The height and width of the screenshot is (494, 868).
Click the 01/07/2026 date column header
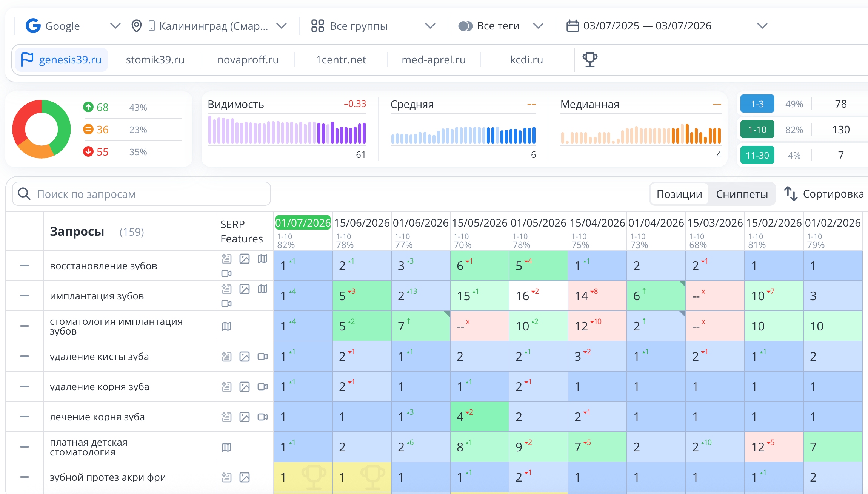coord(303,223)
